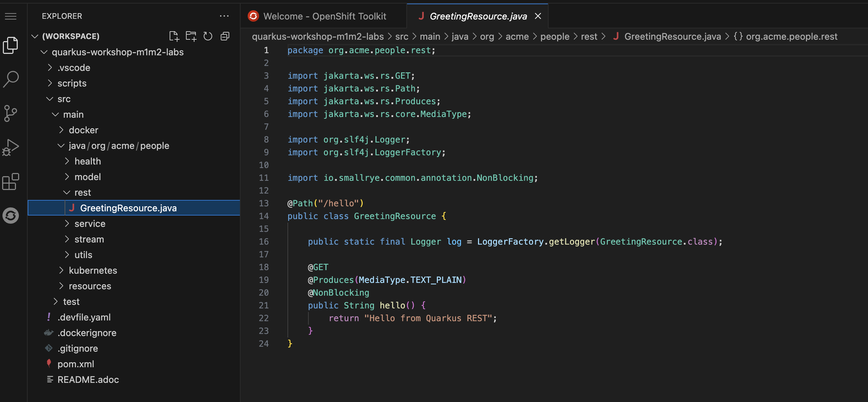Click acme in the breadcrumb bar
The image size is (868, 402).
click(x=517, y=36)
